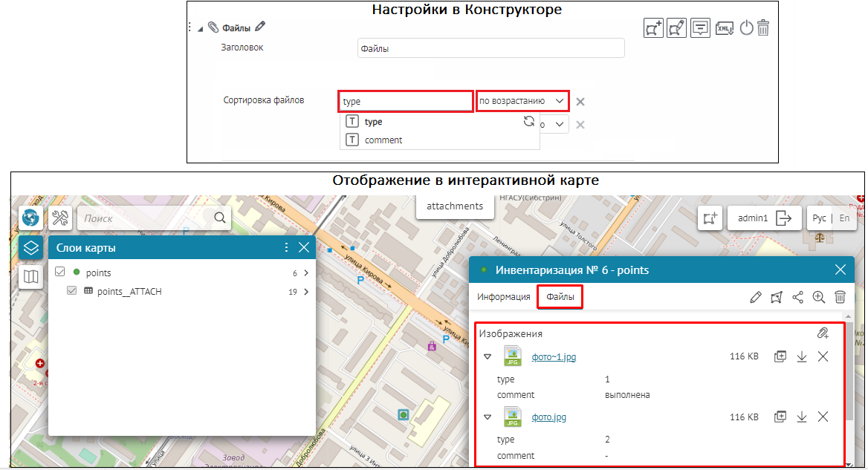Select the comment option in suggestion list
868x470 pixels.
383,140
